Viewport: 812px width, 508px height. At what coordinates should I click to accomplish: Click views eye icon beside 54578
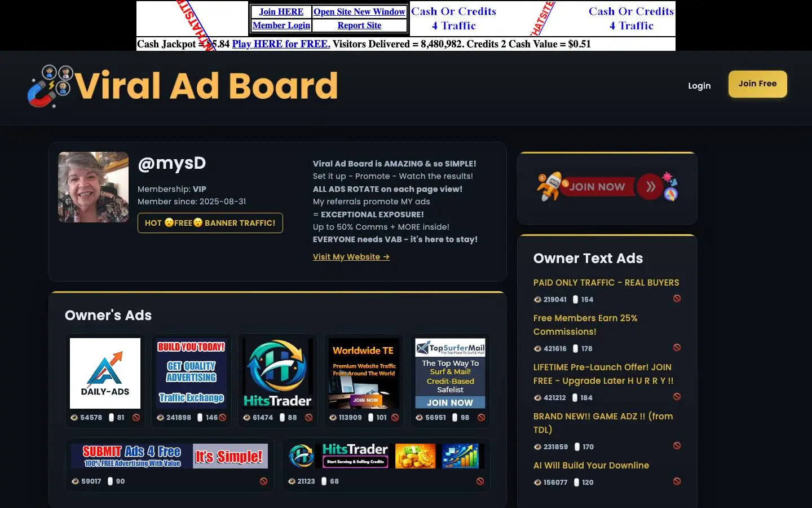(74, 418)
